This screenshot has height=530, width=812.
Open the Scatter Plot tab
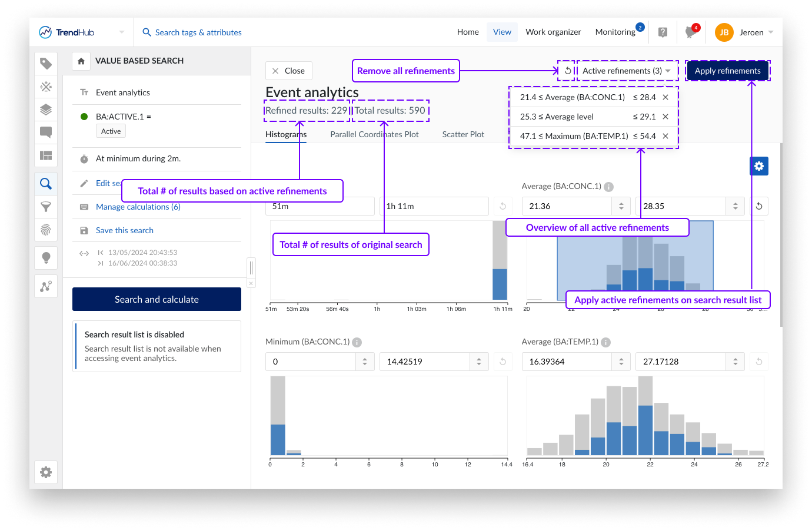[x=463, y=134]
